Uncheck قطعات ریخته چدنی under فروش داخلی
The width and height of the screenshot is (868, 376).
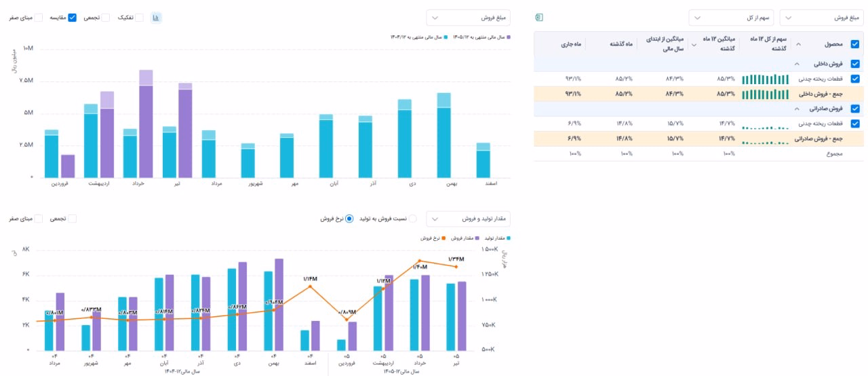[855, 79]
